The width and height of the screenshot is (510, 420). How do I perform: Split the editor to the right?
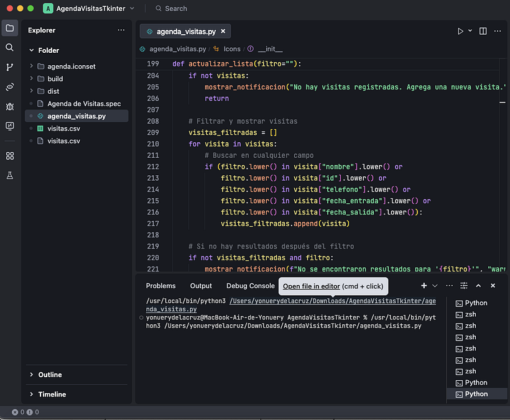click(483, 31)
